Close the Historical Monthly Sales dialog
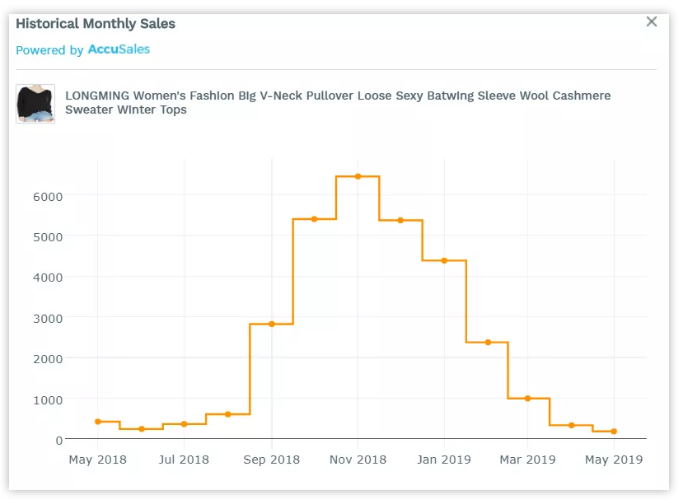This screenshot has width=683, height=503. pos(652,22)
